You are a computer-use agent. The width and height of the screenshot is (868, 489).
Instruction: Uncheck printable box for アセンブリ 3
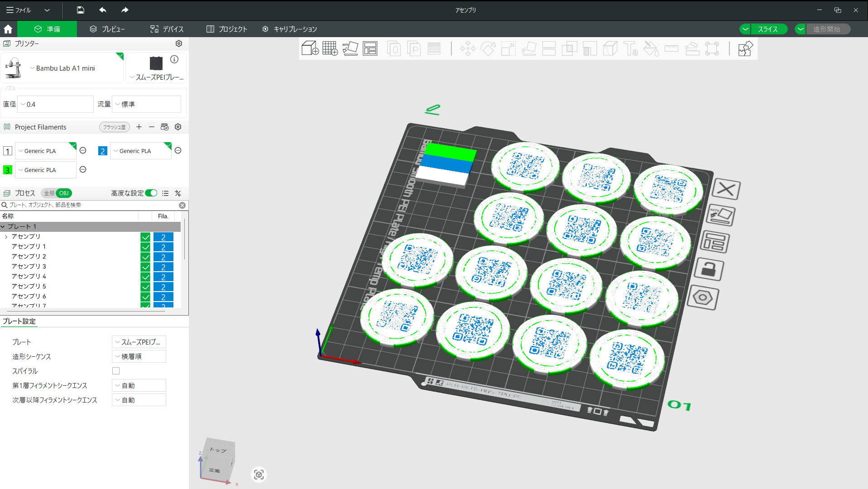coord(145,267)
